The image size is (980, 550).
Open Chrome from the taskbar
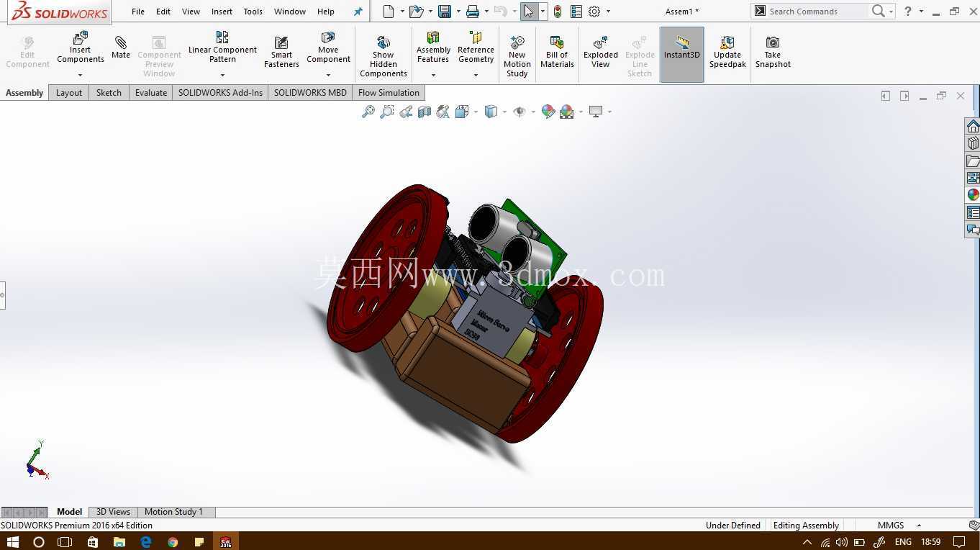coord(173,541)
